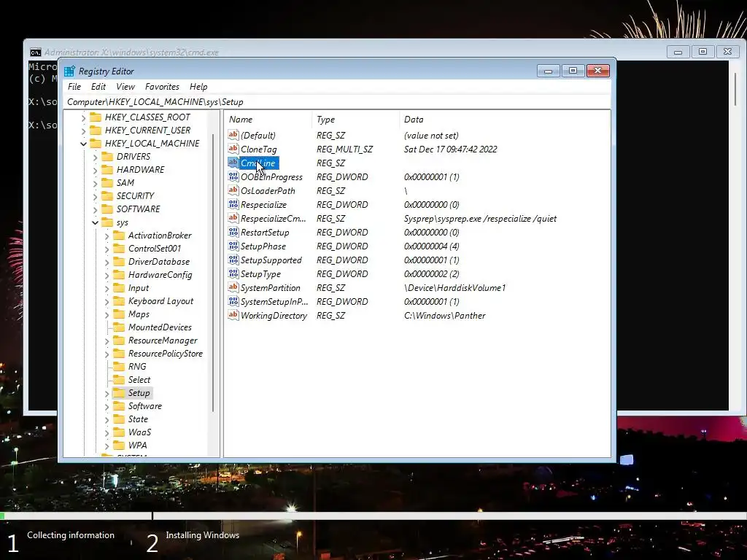Image resolution: width=747 pixels, height=560 pixels.
Task: Click the \Device\HarddiskVolume1 data cell
Action: pos(454,287)
